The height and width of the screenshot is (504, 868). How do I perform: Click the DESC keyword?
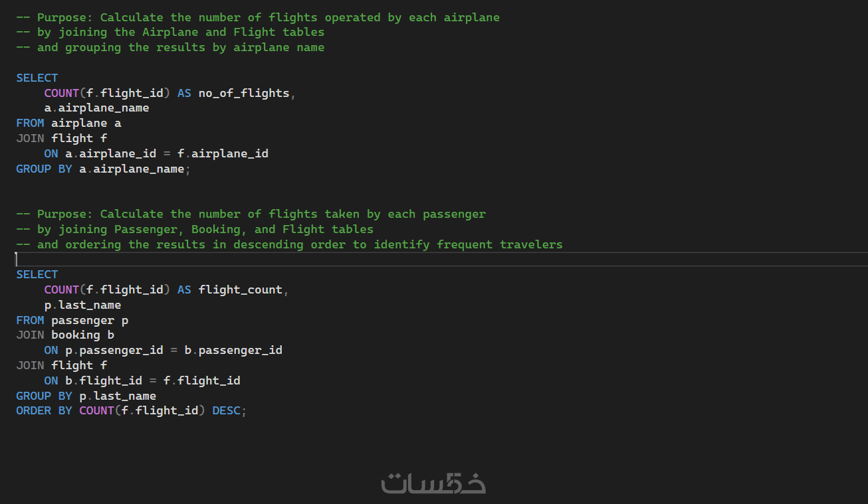tap(226, 410)
